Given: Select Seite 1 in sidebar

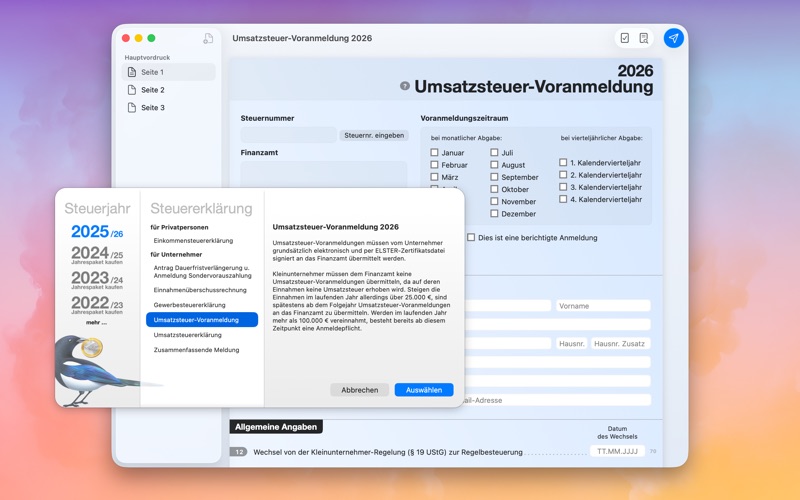Looking at the screenshot, I should click(169, 72).
